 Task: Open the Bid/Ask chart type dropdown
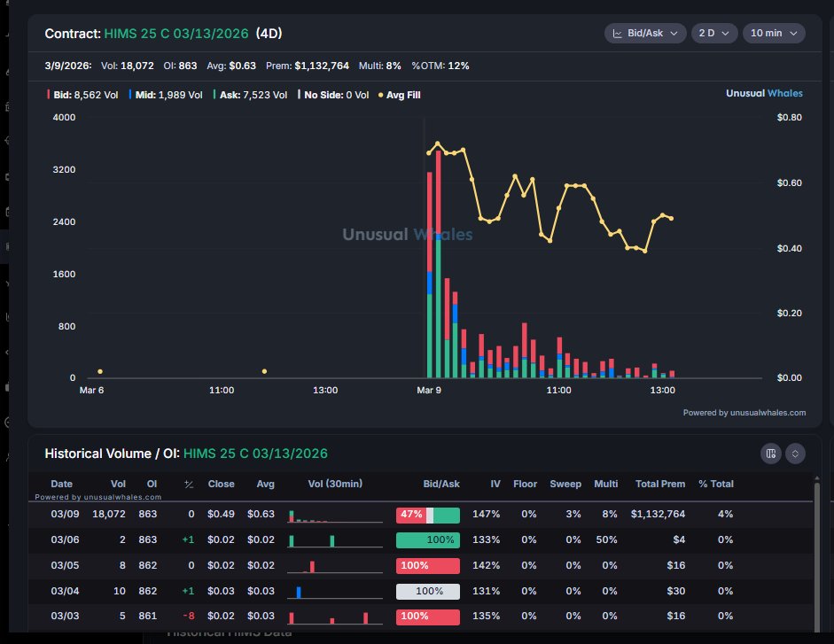click(645, 33)
